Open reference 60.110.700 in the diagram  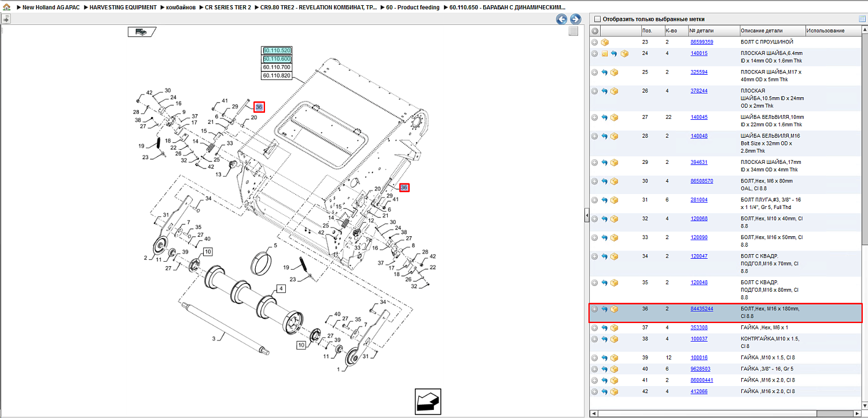[x=277, y=67]
